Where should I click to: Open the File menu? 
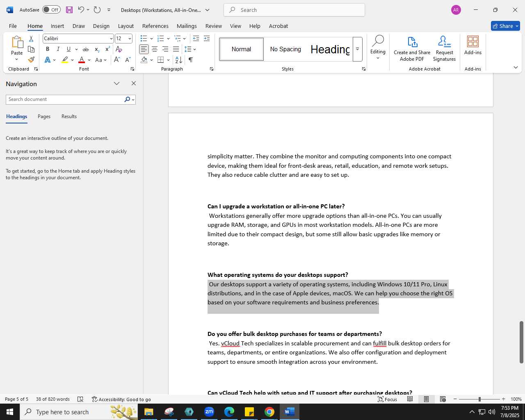click(x=13, y=26)
